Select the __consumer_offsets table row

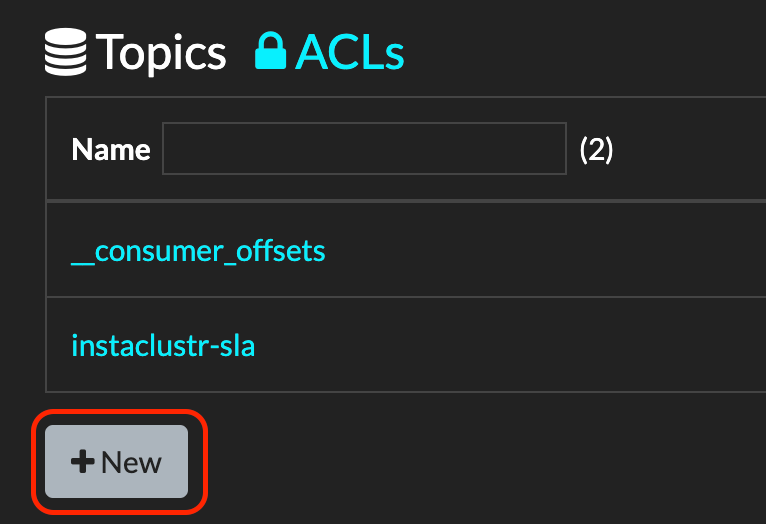[x=406, y=249]
